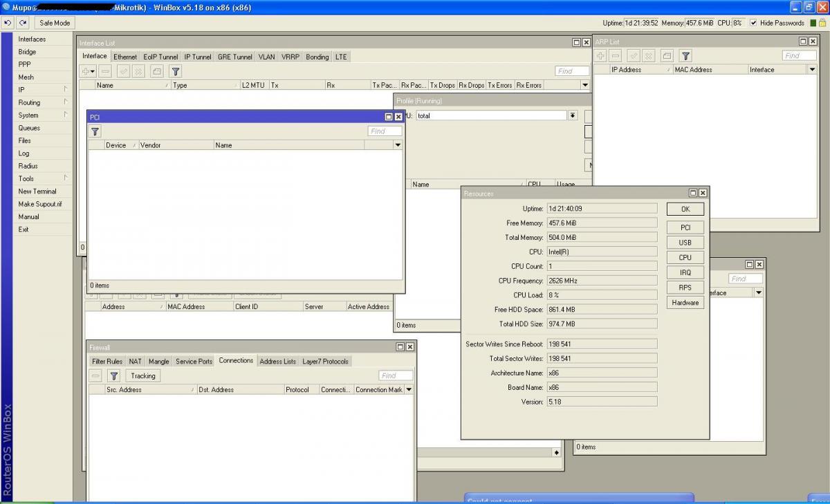
Task: Switch to the Ethernet tab
Action: pyautogui.click(x=125, y=57)
